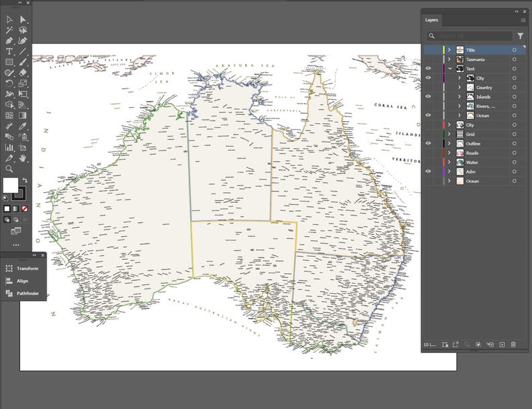Click the Change Screen Mode icon
532x409 pixels.
[16, 231]
